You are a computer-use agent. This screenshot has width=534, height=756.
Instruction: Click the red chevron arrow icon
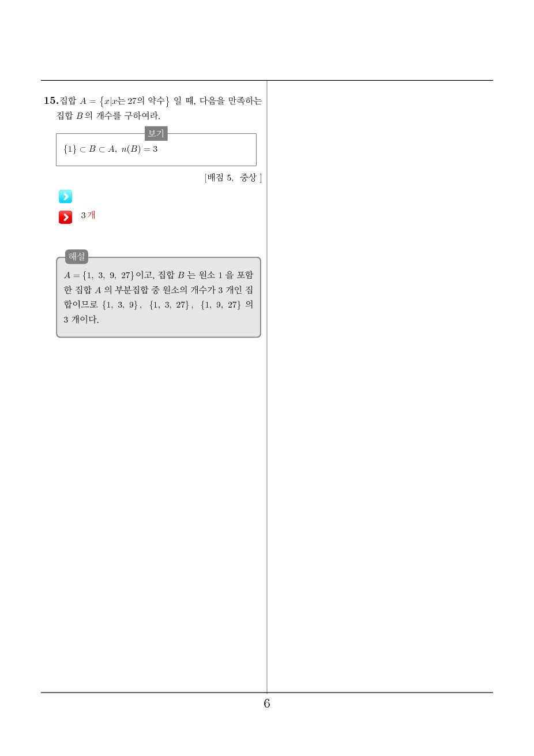click(x=65, y=217)
